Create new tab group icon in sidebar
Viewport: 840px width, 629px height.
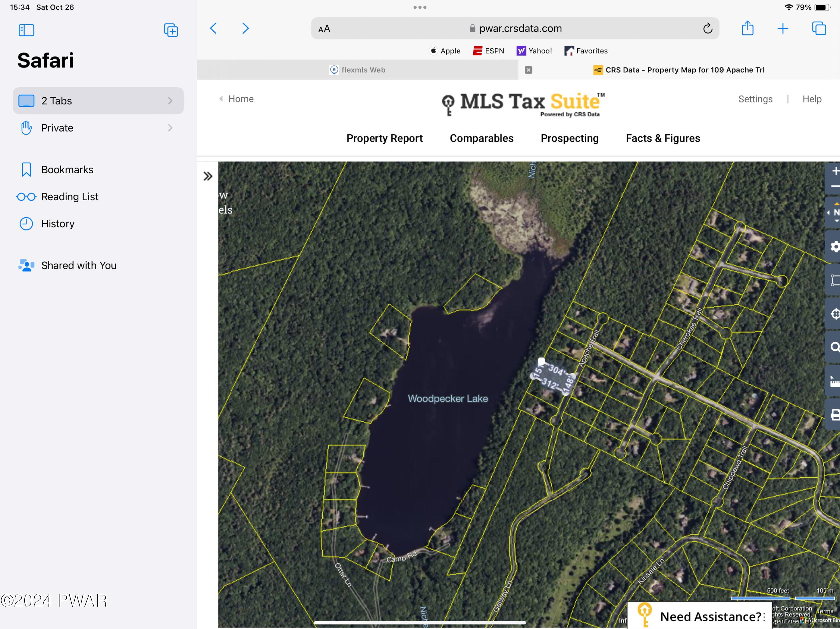pyautogui.click(x=171, y=30)
